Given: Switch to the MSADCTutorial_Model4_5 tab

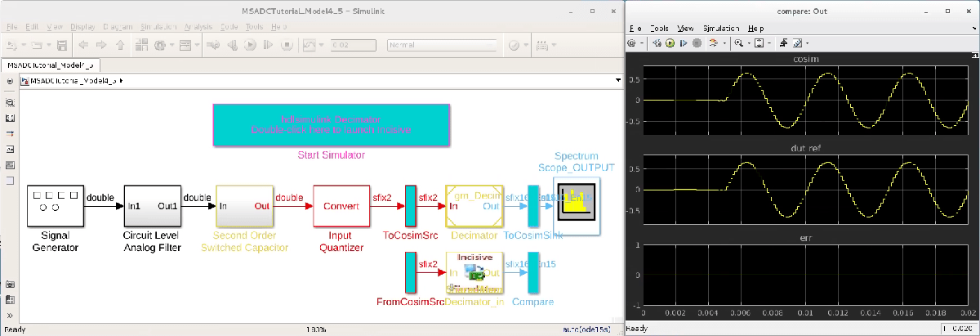Looking at the screenshot, I should [51, 64].
